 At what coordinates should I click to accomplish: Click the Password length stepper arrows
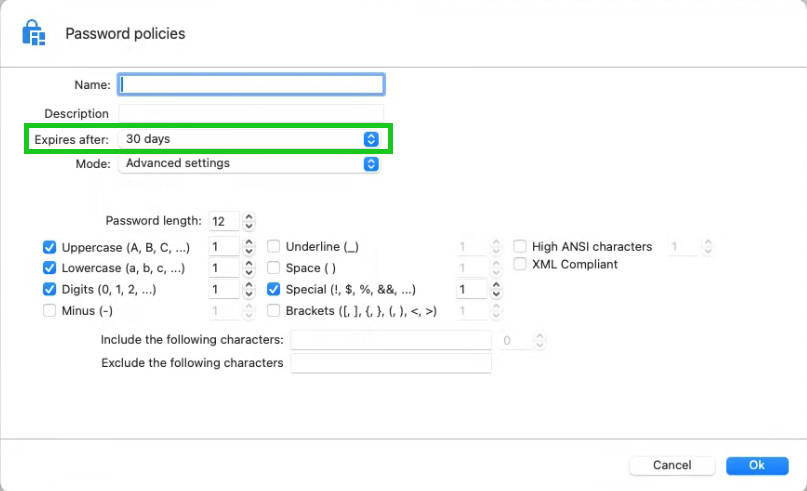point(249,221)
